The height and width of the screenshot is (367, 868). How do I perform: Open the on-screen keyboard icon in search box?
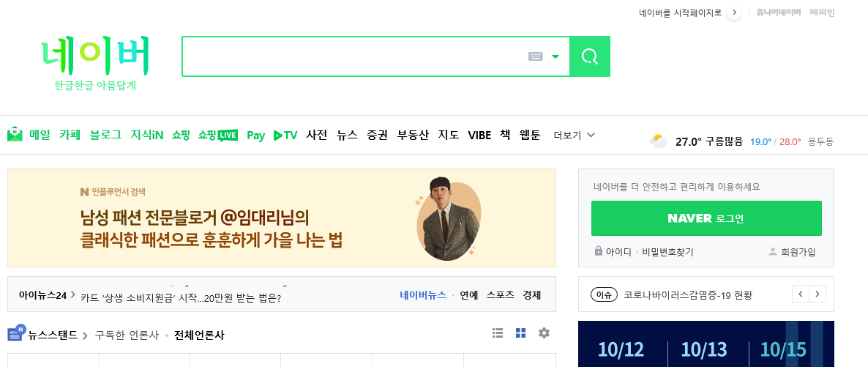535,56
